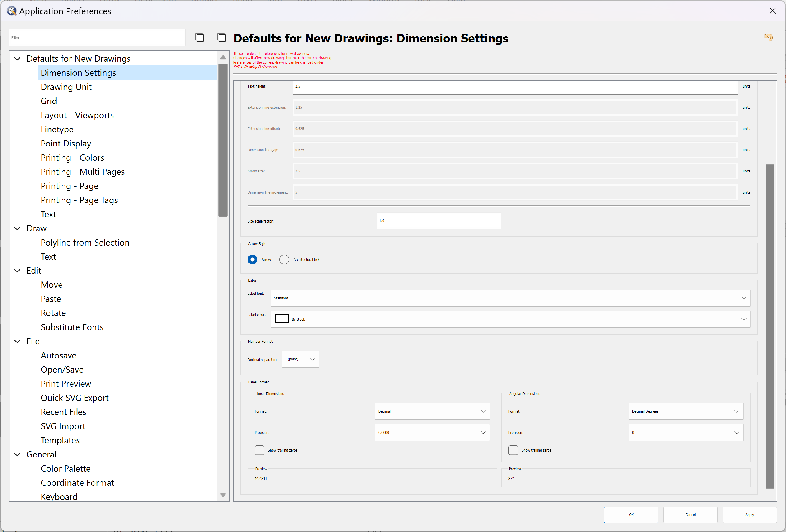
Task: Select Drawing Unit in the tree
Action: click(x=66, y=87)
